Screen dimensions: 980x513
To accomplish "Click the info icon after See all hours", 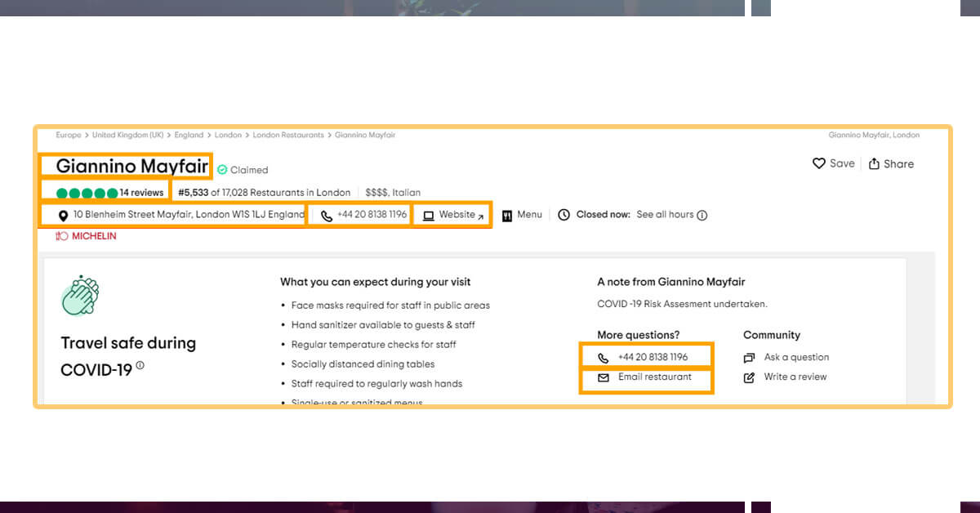I will pos(702,216).
